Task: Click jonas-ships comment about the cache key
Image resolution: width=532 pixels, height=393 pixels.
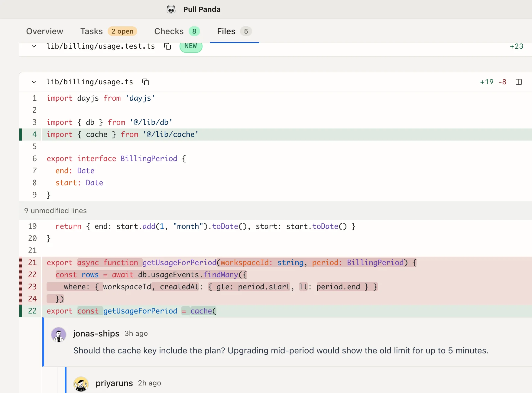Action: [x=281, y=350]
